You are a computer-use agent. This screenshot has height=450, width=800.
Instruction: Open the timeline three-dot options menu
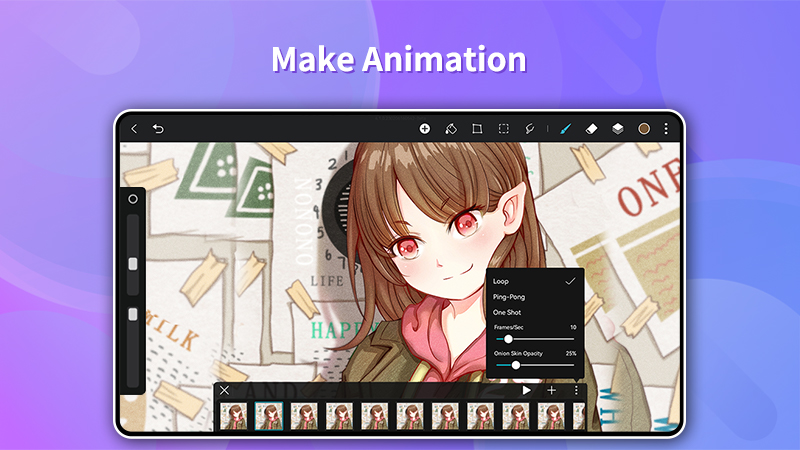(x=576, y=390)
